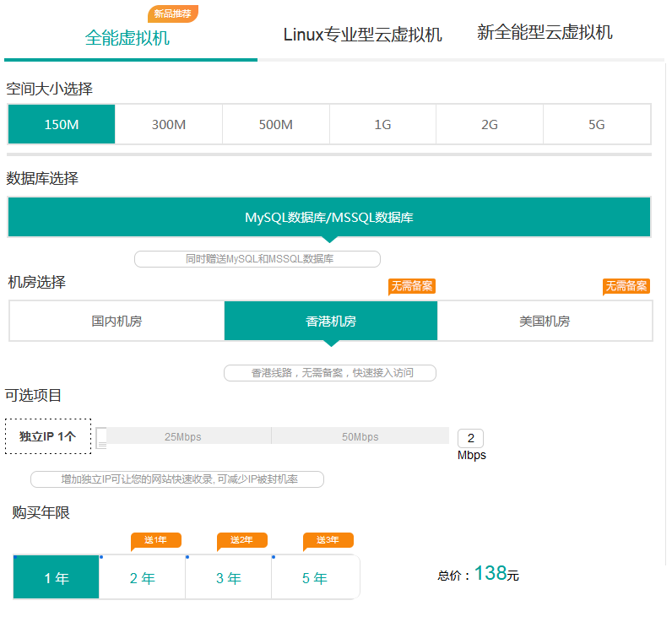
Task: Select 1G space size
Action: tap(382, 125)
